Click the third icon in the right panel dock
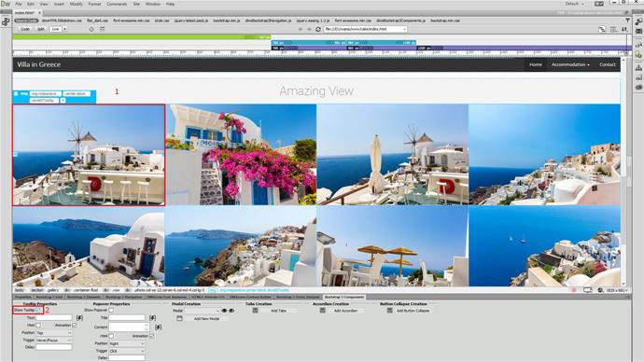 tap(638, 45)
